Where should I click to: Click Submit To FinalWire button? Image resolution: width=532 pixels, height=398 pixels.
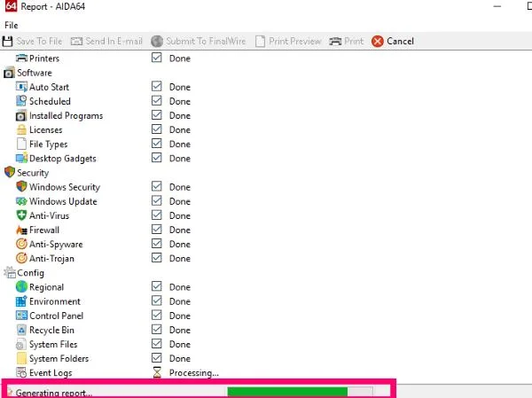pos(198,41)
